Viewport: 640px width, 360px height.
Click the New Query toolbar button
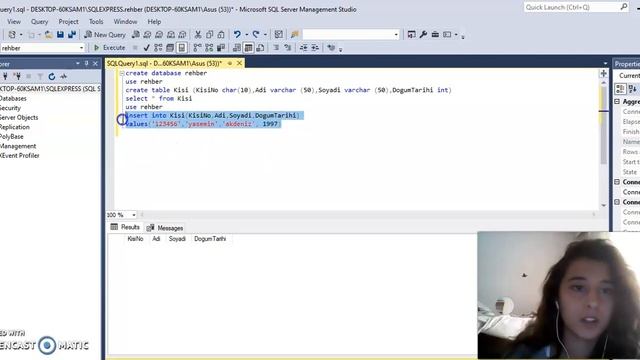coord(105,35)
